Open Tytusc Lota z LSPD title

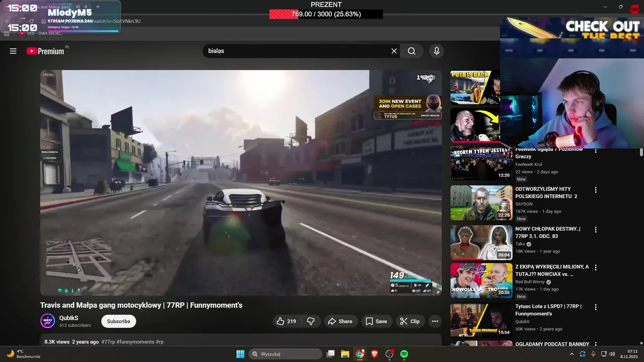pos(548,310)
